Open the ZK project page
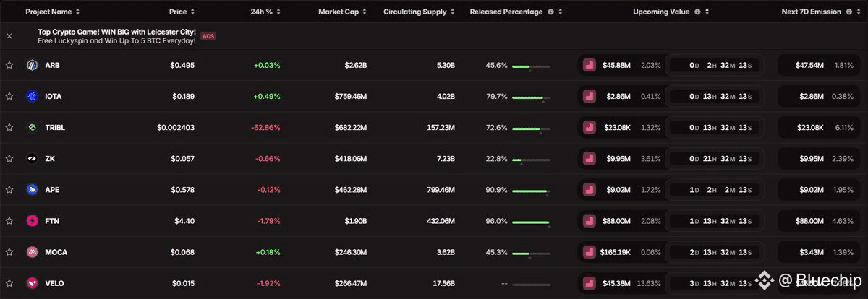This screenshot has width=868, height=299. pos(49,158)
